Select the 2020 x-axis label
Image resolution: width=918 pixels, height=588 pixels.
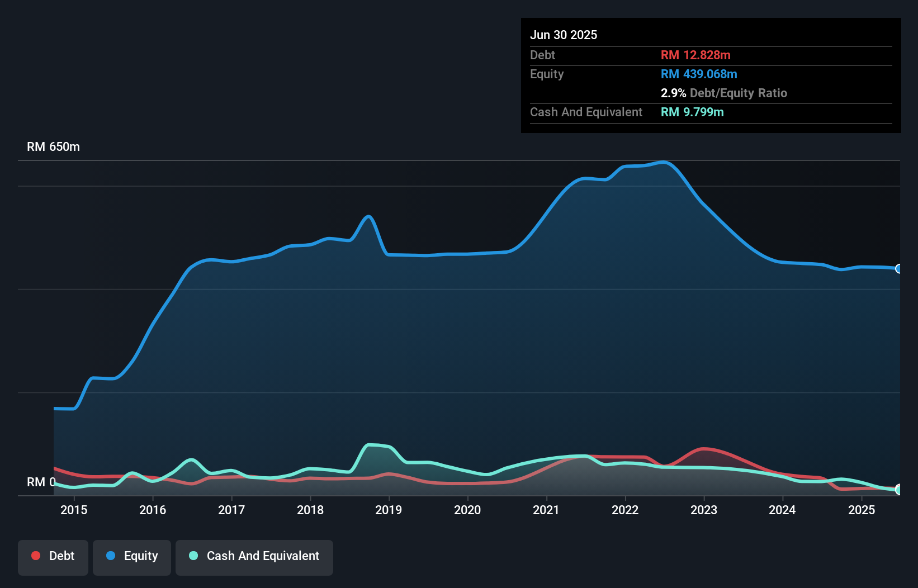point(467,510)
